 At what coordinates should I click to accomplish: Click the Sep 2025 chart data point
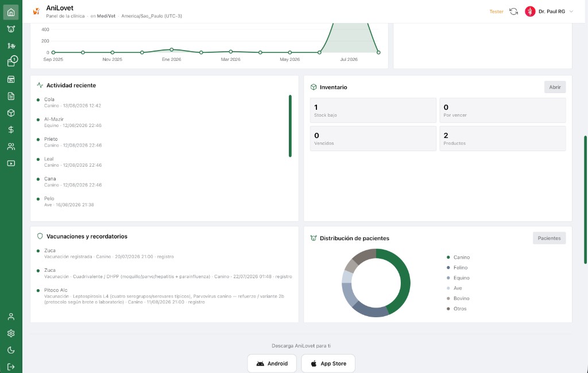pyautogui.click(x=53, y=52)
